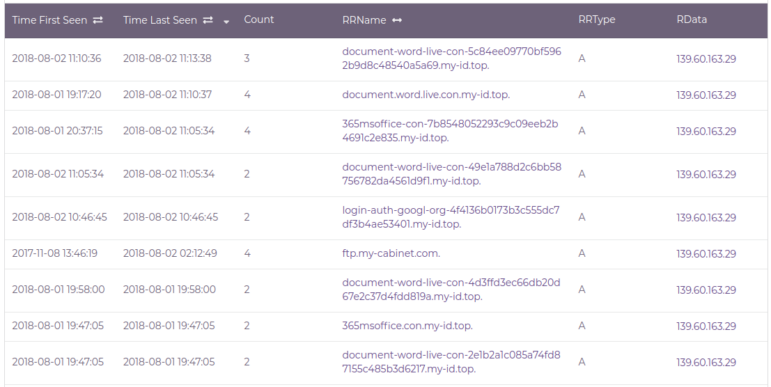Click first seen time 2018-08-01 19:58:00

coord(59,290)
